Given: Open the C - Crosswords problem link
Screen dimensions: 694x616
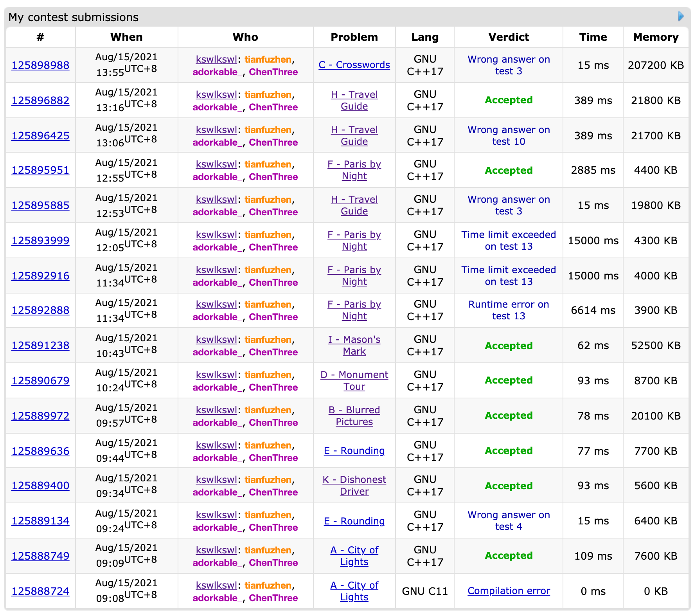Looking at the screenshot, I should pos(354,65).
